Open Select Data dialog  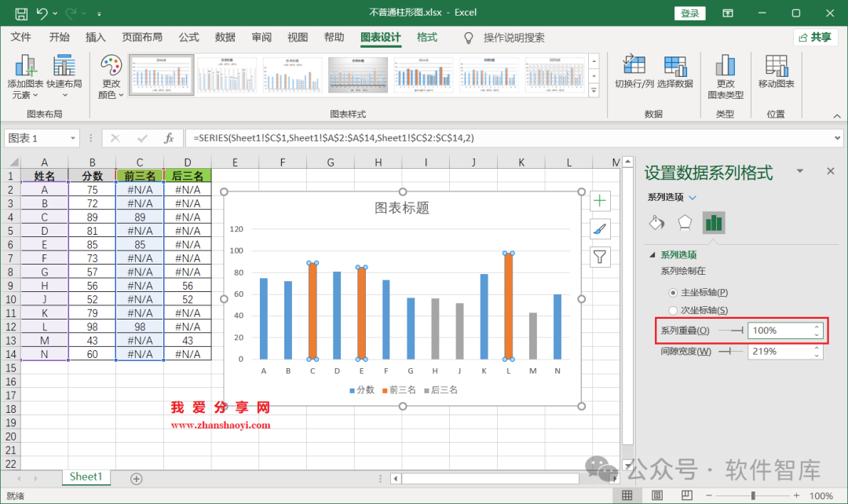(675, 72)
